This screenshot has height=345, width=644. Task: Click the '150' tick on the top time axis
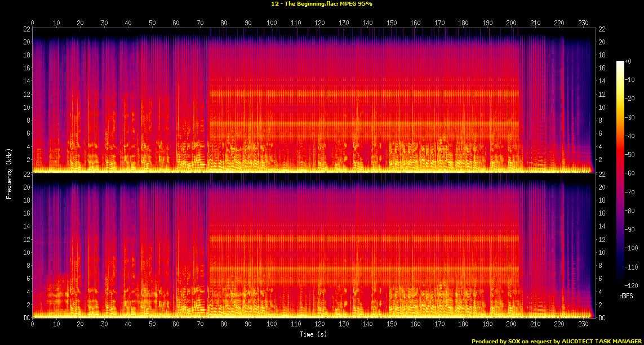[x=391, y=23]
